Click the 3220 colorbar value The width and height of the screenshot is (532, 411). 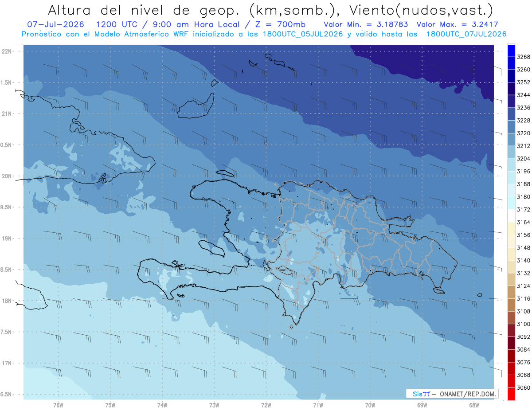pos(523,133)
